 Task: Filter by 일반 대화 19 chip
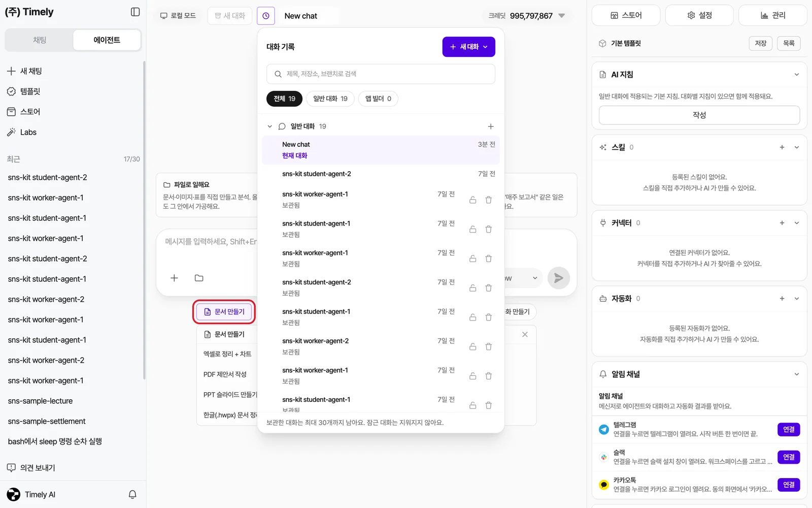pos(330,99)
